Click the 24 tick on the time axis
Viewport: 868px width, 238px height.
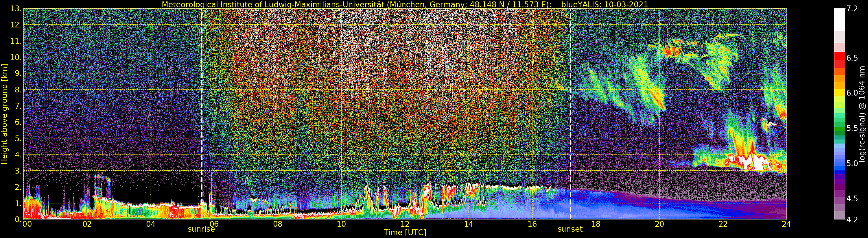(786, 224)
